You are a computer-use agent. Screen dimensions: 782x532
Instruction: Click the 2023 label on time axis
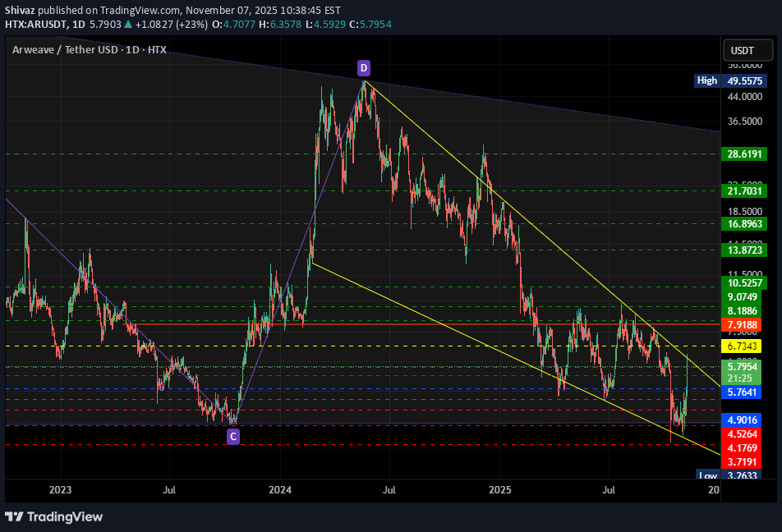(x=60, y=490)
